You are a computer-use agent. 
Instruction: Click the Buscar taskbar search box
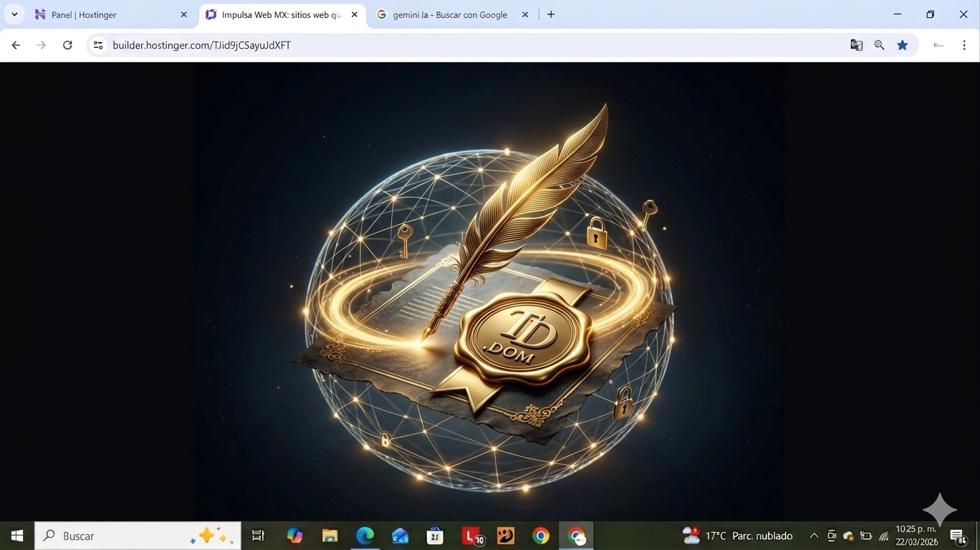tap(138, 536)
